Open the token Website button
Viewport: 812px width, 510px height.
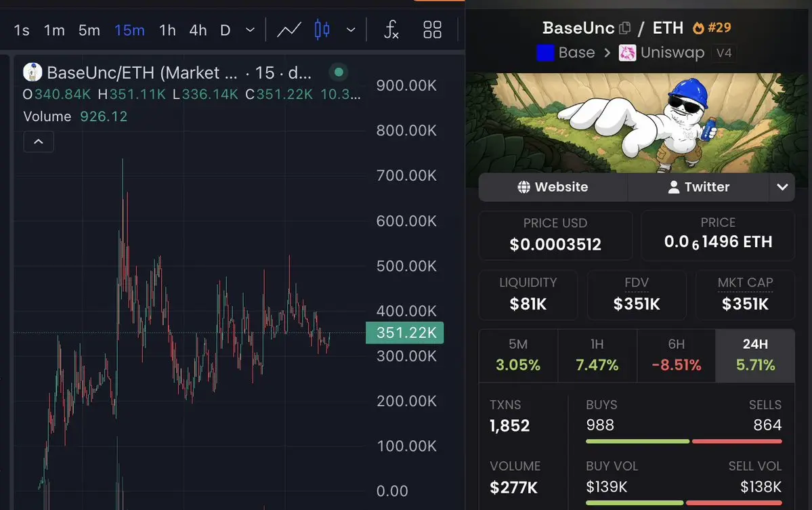pos(553,187)
